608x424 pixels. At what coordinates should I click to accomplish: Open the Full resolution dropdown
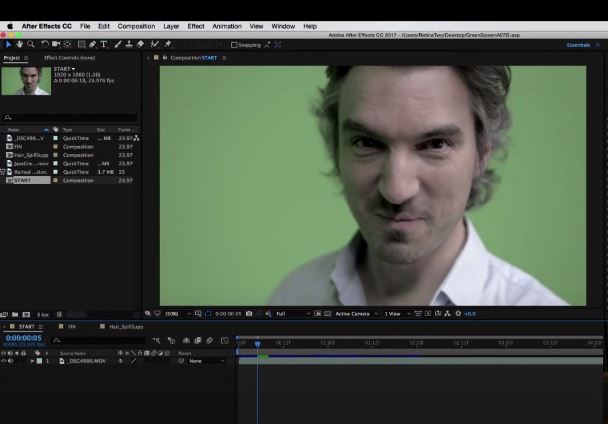(x=293, y=313)
